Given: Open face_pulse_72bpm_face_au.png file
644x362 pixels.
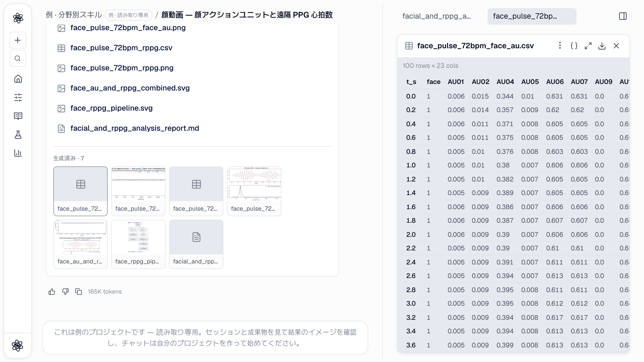Looking at the screenshot, I should point(128,28).
